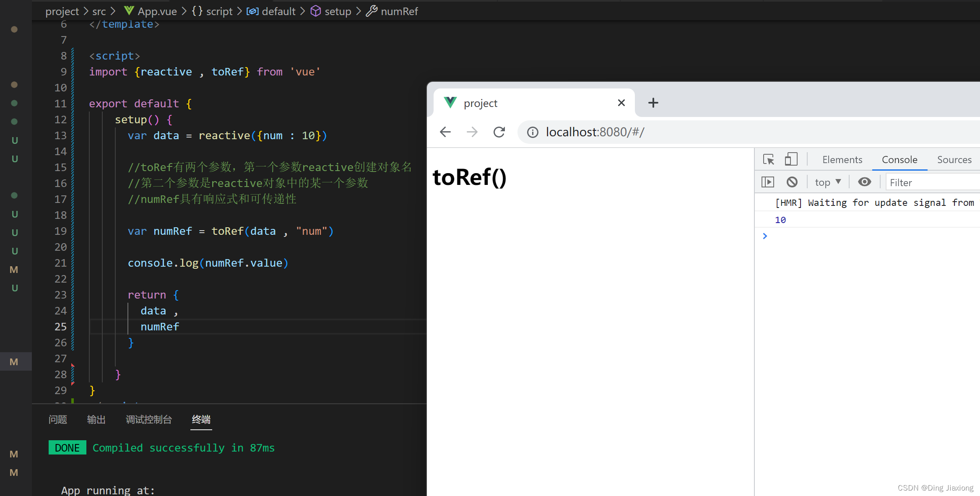Click the toRef() heading on the page
This screenshot has width=980, height=496.
469,177
